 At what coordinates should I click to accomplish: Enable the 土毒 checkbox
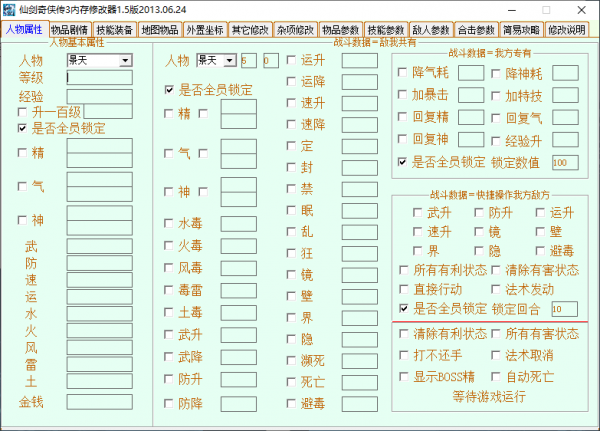click(x=168, y=312)
